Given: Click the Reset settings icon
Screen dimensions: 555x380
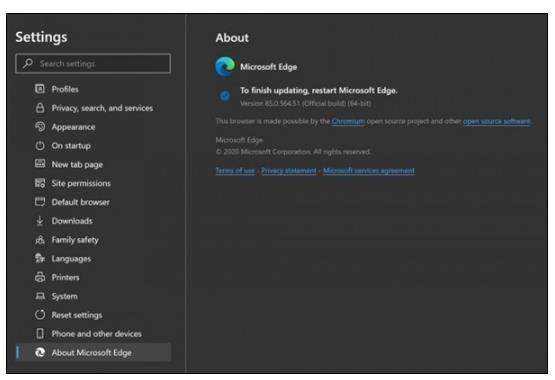Looking at the screenshot, I should pyautogui.click(x=40, y=314).
